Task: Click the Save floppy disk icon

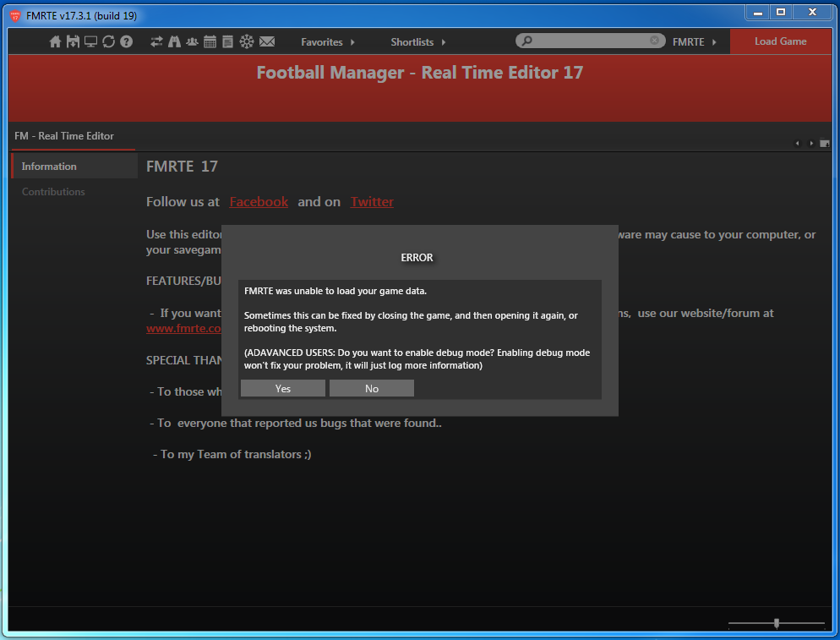Action: [73, 41]
